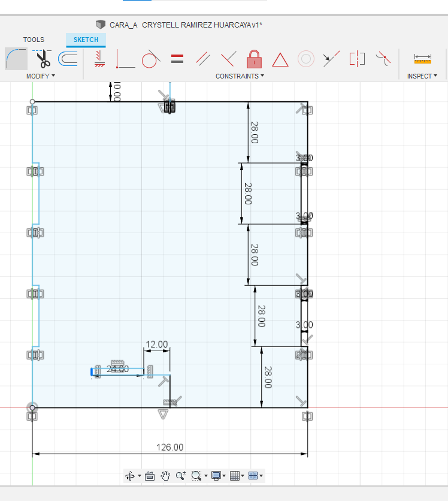Activate the Pan hand tool
This screenshot has width=448, height=501.
165,476
